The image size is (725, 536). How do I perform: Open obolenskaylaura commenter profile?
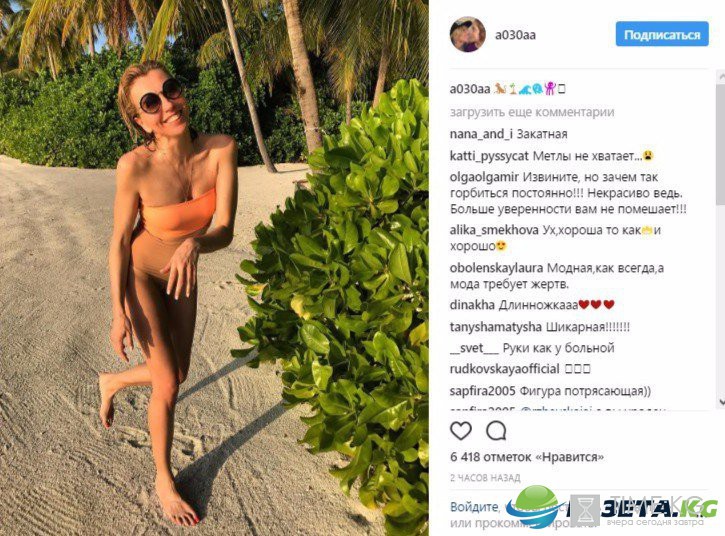pos(496,268)
